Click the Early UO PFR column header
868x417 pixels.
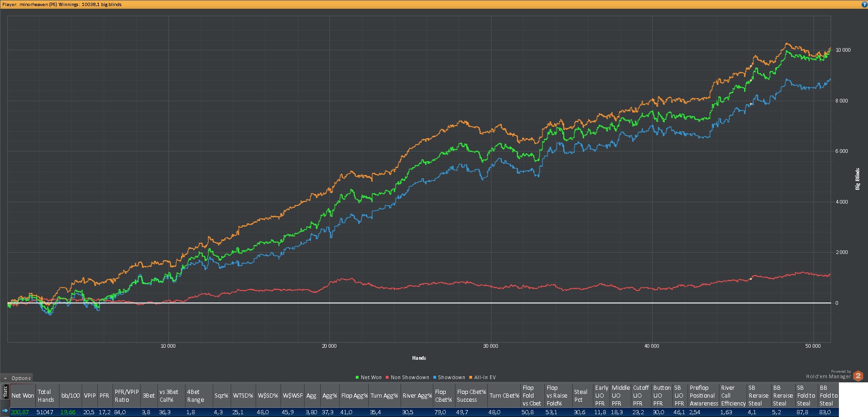point(602,395)
